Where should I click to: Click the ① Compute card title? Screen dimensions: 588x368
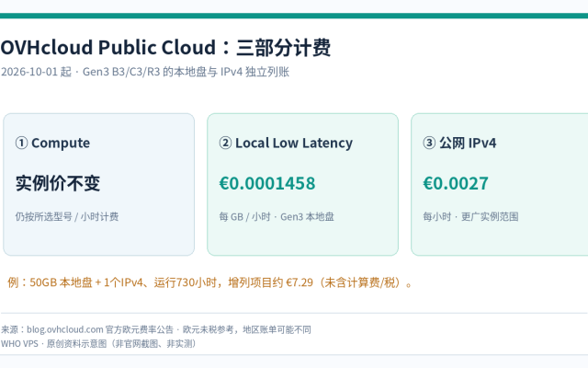coord(52,144)
